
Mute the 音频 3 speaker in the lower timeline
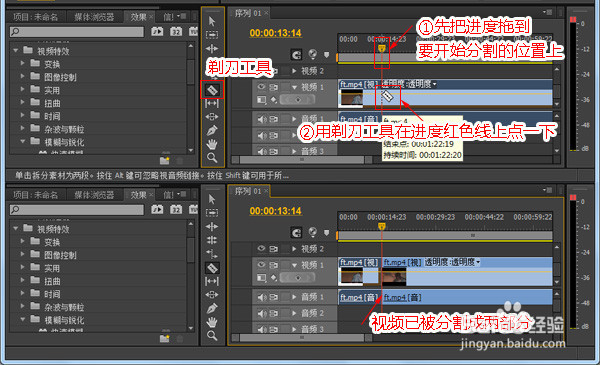[x=262, y=328]
